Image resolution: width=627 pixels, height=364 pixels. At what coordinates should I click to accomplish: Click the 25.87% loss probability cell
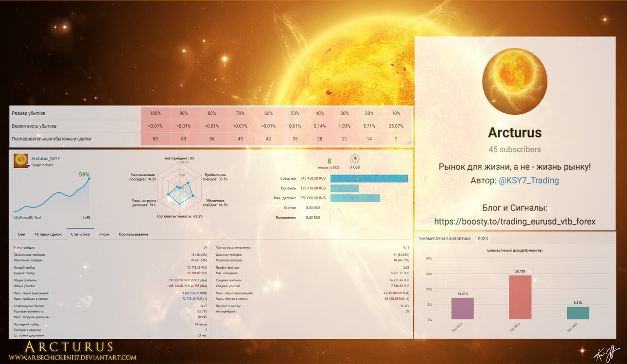click(396, 126)
